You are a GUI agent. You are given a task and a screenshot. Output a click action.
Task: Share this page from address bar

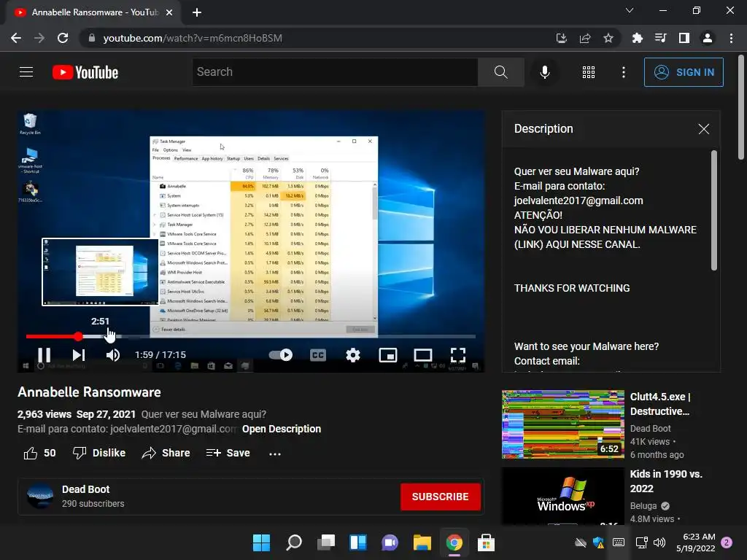(585, 38)
